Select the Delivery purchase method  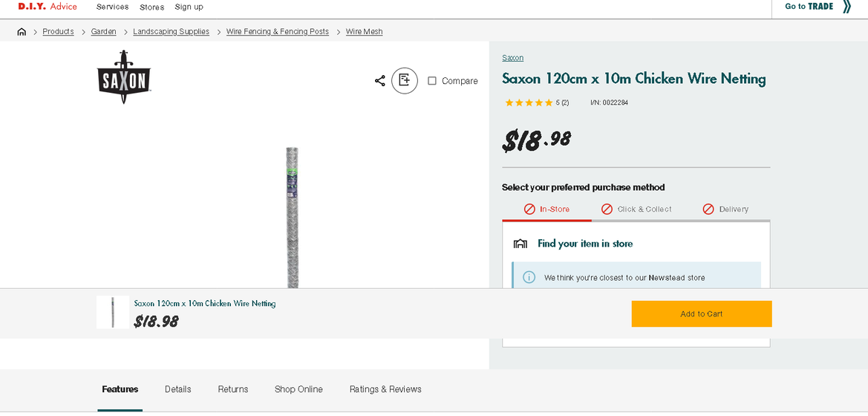pos(725,209)
